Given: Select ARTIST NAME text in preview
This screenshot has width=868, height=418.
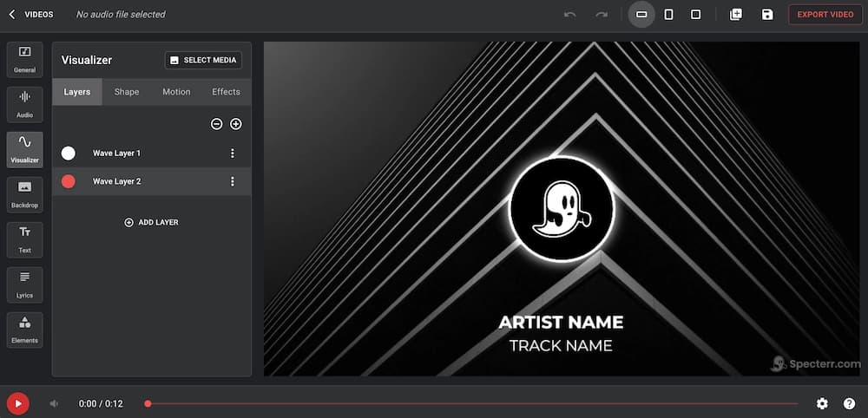Looking at the screenshot, I should (561, 323).
